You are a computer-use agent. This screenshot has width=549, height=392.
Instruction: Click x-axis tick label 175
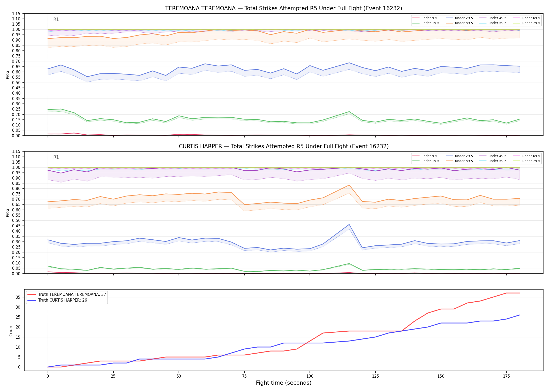coord(506,376)
